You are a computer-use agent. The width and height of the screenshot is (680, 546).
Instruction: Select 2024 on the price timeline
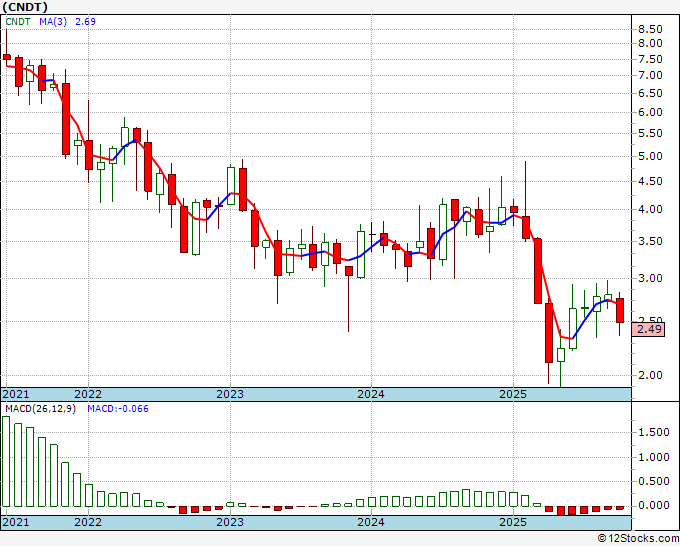pos(371,394)
